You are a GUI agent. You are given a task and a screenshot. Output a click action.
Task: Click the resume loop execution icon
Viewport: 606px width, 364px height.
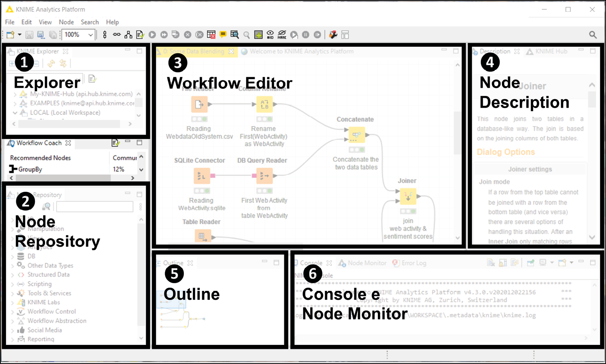318,35
